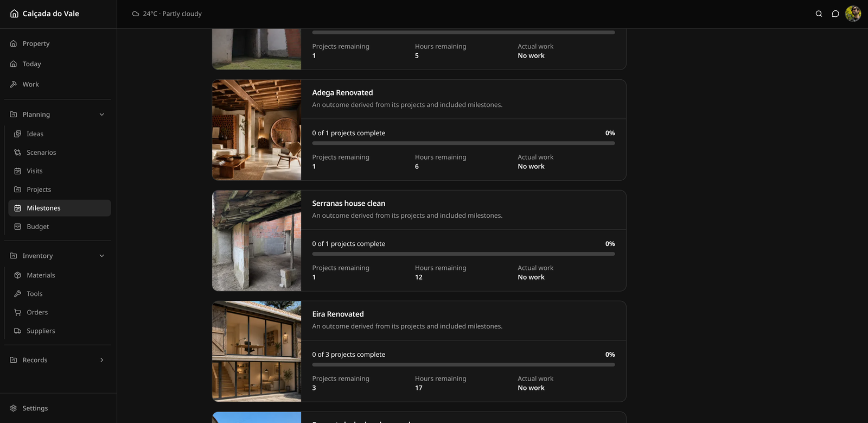868x423 pixels.
Task: Click the Inventory folder icon
Action: click(14, 256)
